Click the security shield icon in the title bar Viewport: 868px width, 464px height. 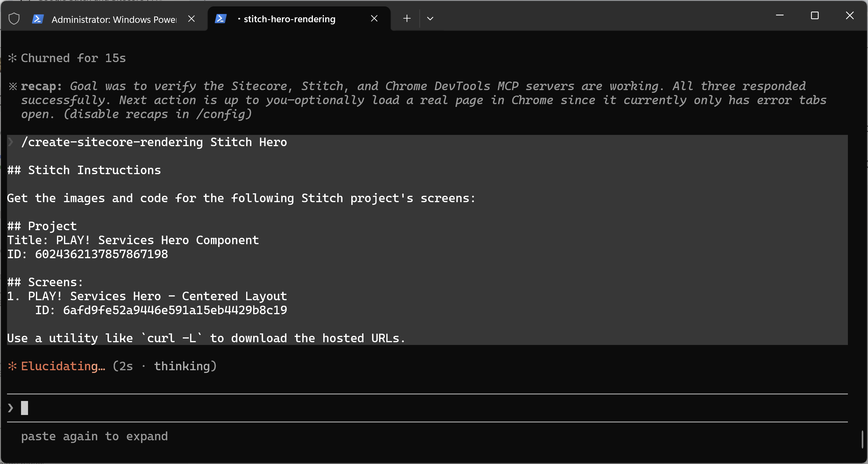click(x=14, y=19)
